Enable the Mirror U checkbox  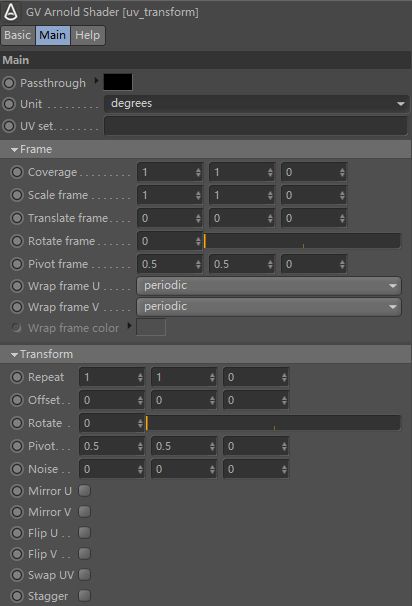(85, 491)
